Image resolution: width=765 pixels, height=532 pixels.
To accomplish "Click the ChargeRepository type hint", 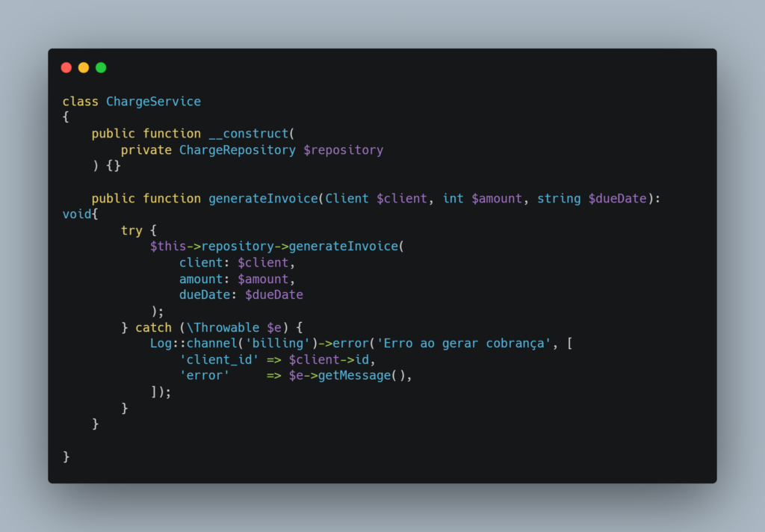I will (x=237, y=150).
